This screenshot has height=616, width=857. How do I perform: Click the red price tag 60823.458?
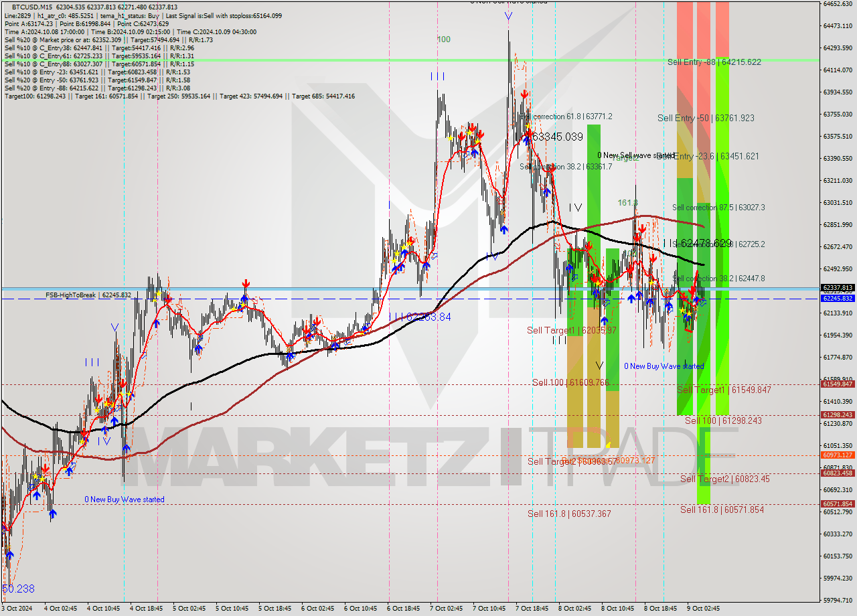click(x=837, y=473)
